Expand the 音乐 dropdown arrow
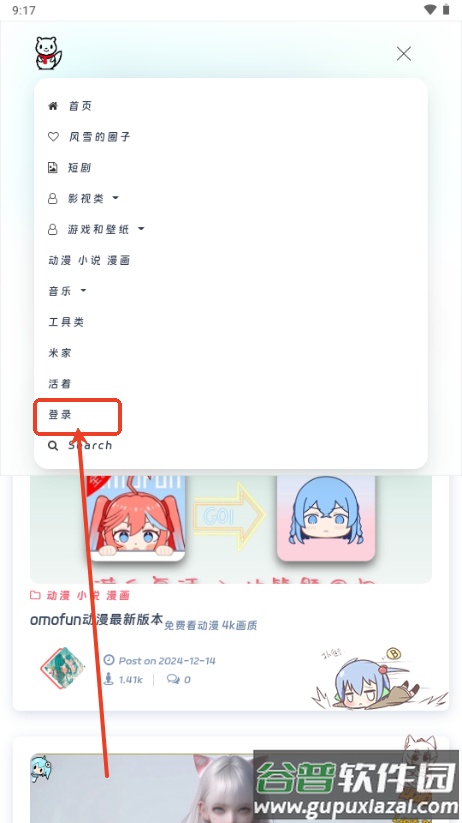The image size is (462, 823). coord(83,290)
